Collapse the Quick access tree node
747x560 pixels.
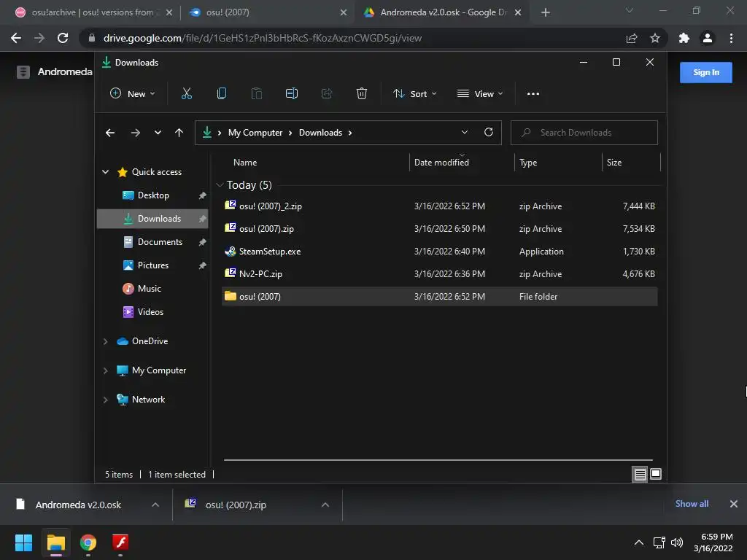click(105, 172)
